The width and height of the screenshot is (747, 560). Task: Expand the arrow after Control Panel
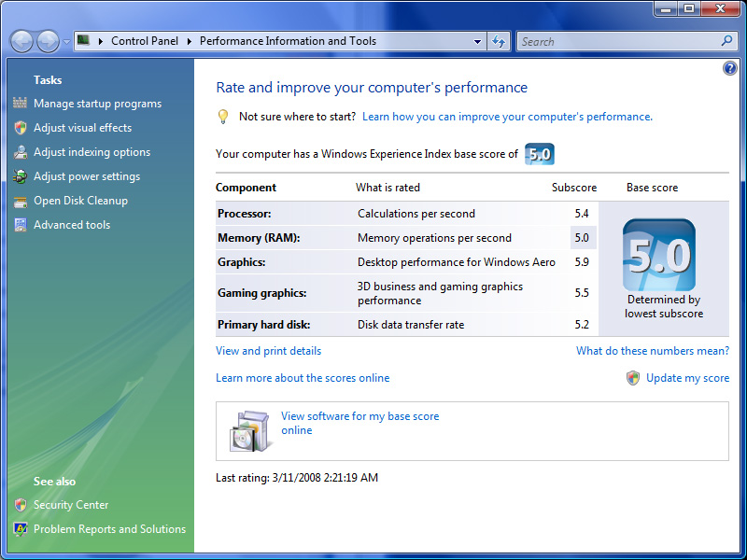pos(190,41)
